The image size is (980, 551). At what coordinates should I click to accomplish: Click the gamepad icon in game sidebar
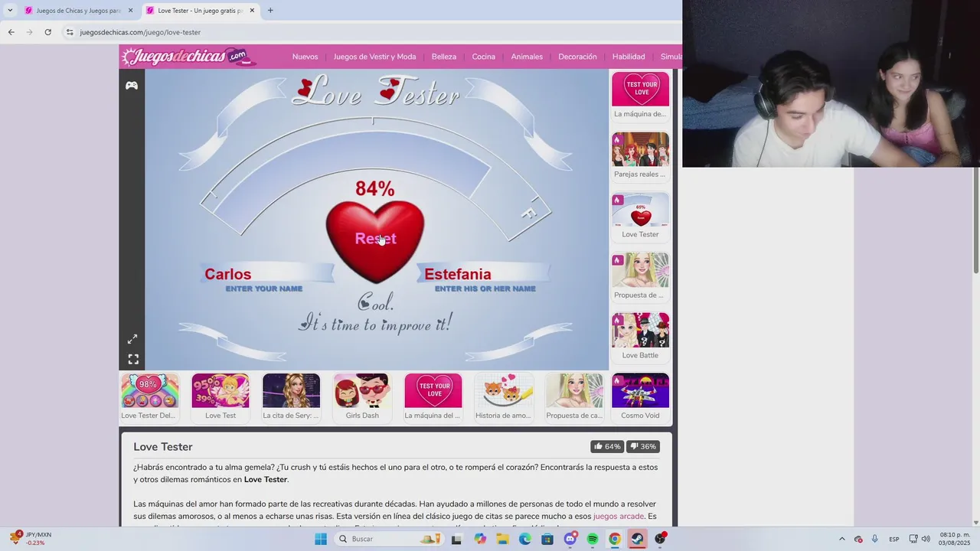132,85
